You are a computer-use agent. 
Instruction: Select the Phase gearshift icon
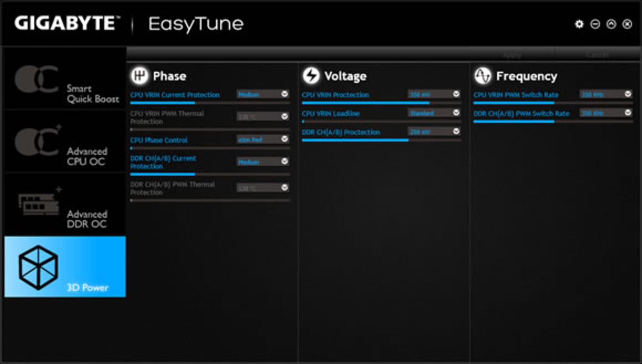(139, 76)
